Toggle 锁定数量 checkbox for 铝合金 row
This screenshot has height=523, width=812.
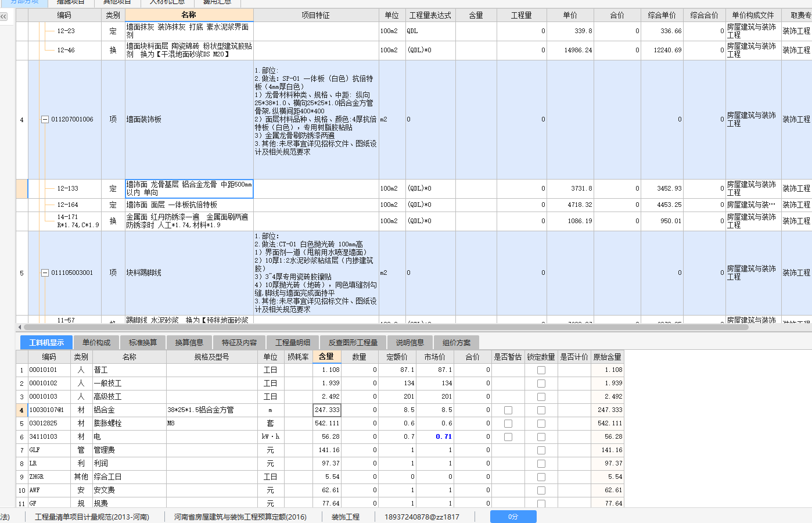(x=541, y=410)
